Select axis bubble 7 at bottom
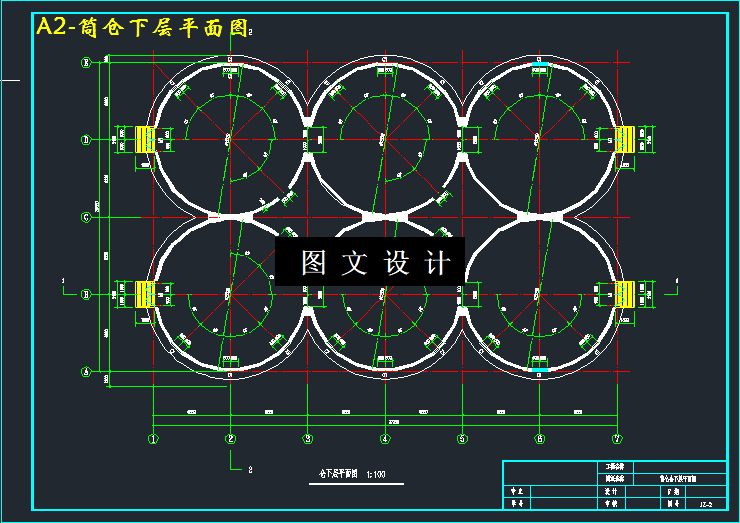 point(617,439)
